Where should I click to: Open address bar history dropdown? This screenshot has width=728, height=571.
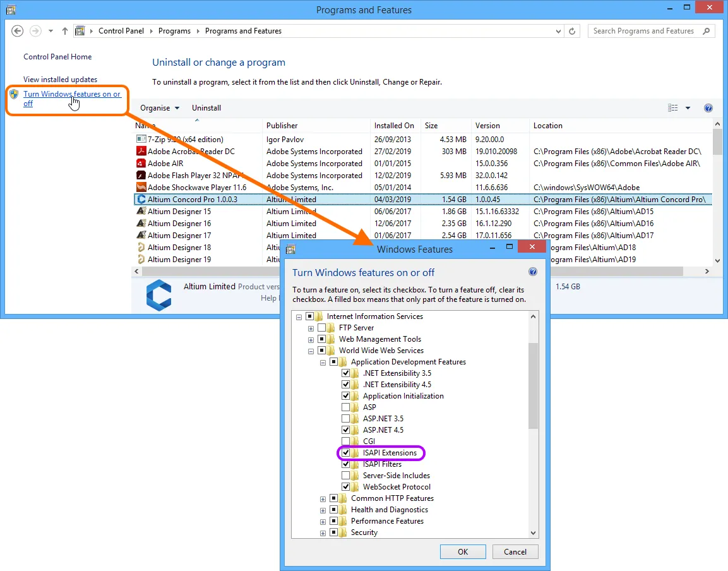click(558, 31)
